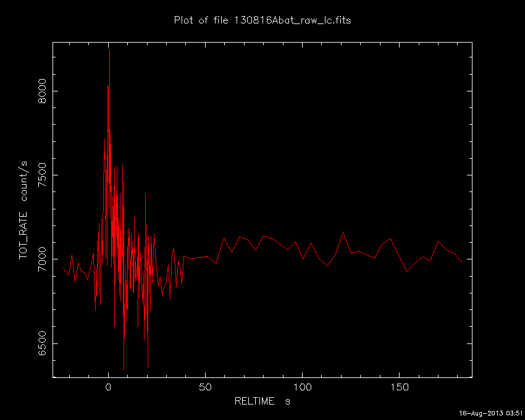Viewport: 525px width, 420px height.
Task: Click the y-axis tick label '7000'
Action: [x=42, y=259]
